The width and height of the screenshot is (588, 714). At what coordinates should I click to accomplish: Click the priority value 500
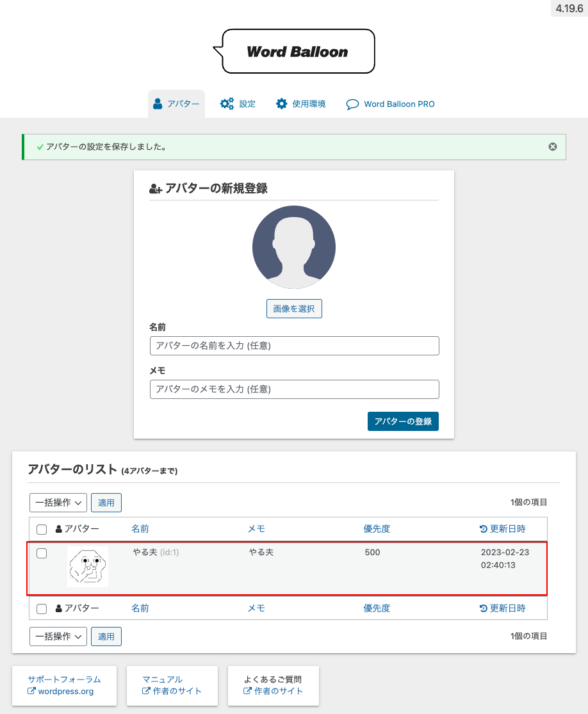coord(373,553)
